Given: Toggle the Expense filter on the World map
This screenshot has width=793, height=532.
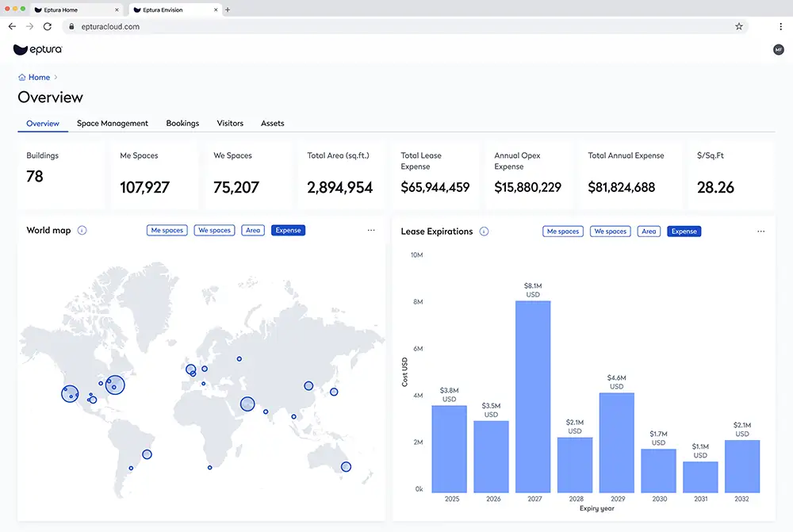Looking at the screenshot, I should click(x=288, y=230).
